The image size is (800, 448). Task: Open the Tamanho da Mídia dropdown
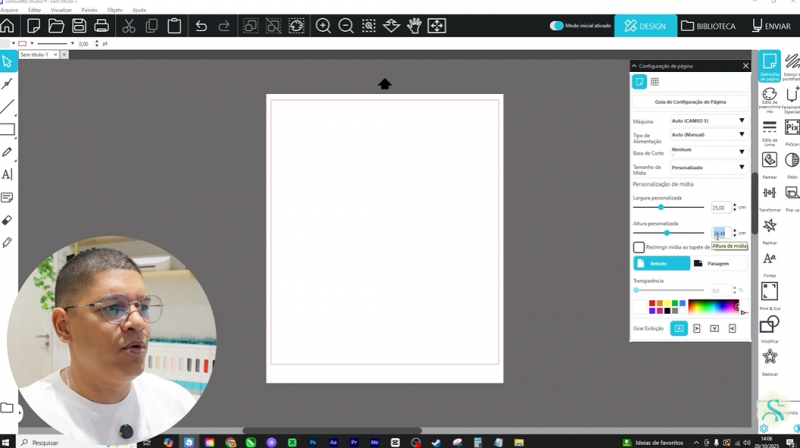tap(709, 167)
